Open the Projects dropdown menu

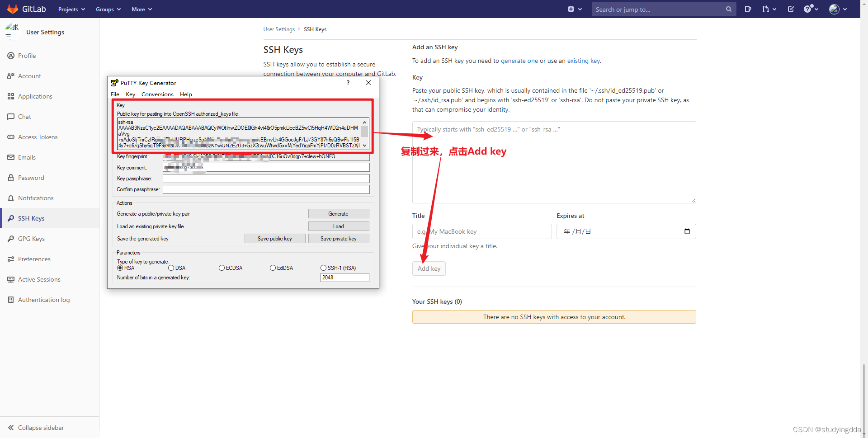pyautogui.click(x=71, y=9)
